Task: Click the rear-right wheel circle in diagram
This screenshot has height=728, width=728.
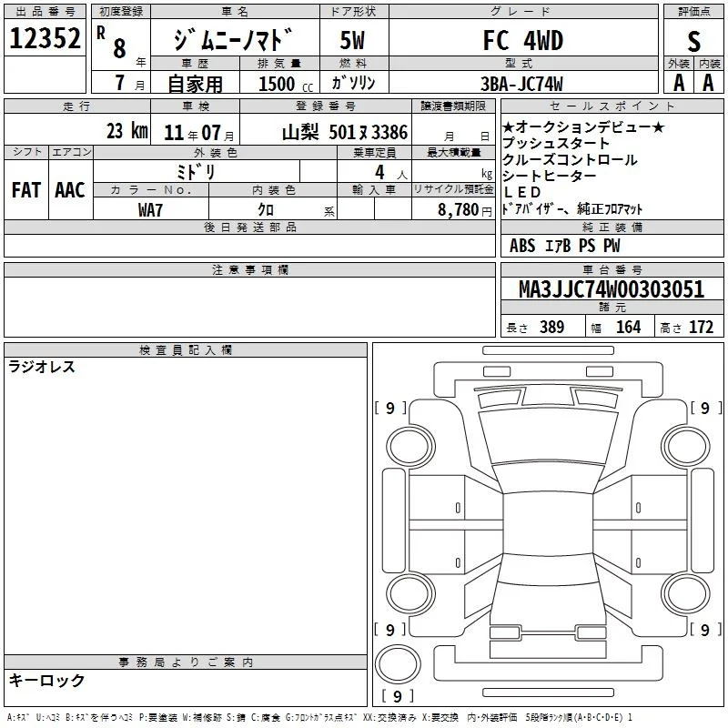Action: point(686,593)
